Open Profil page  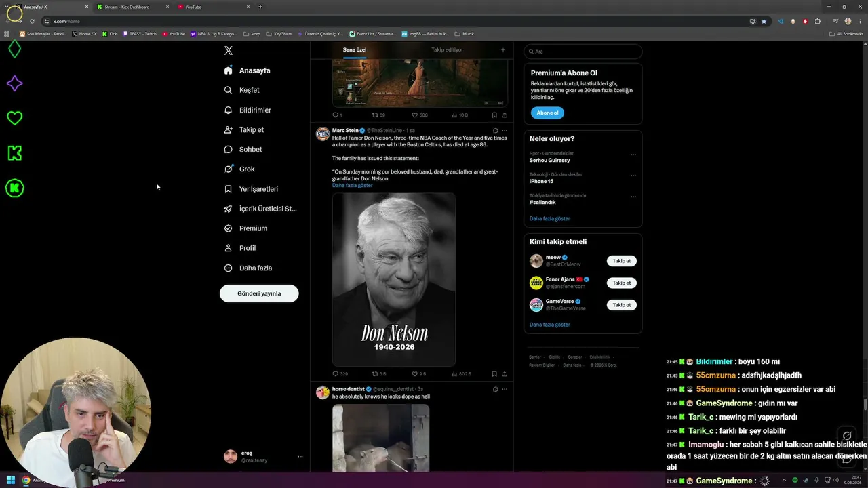(x=240, y=248)
